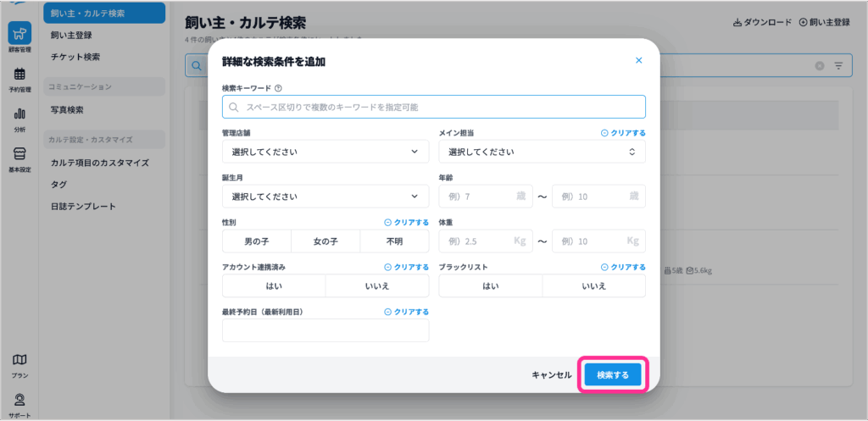Open 基本設定 store icon
Viewport: 868px width, 421px height.
(19, 155)
